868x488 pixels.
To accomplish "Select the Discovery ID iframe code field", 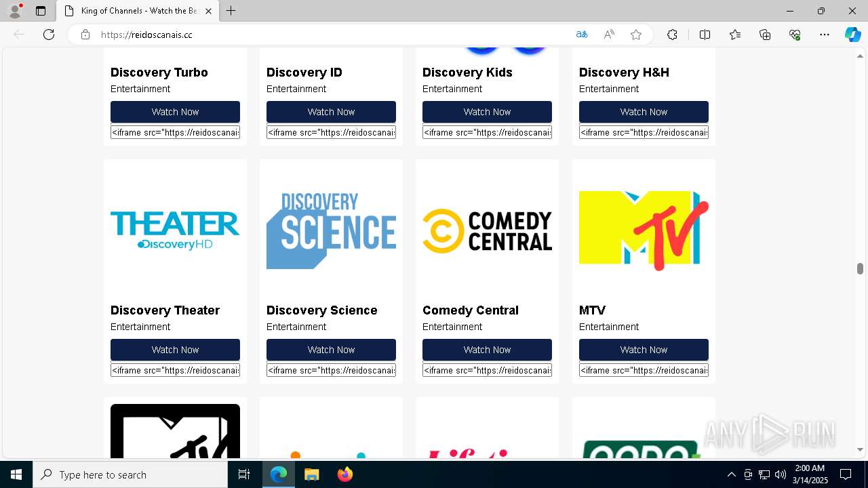I will pos(331,132).
